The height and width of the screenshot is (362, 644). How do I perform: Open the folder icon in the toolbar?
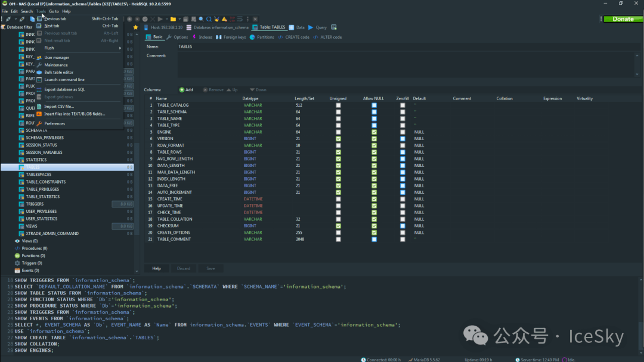173,19
